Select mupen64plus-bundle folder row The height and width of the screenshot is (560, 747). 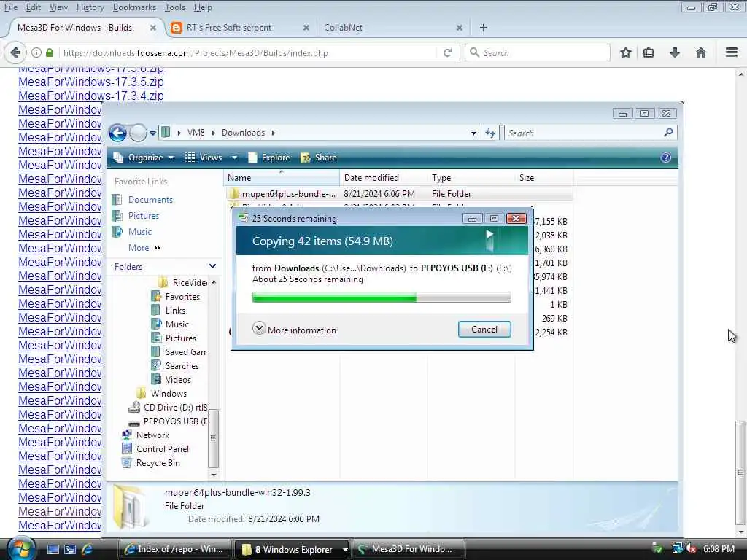pos(399,194)
